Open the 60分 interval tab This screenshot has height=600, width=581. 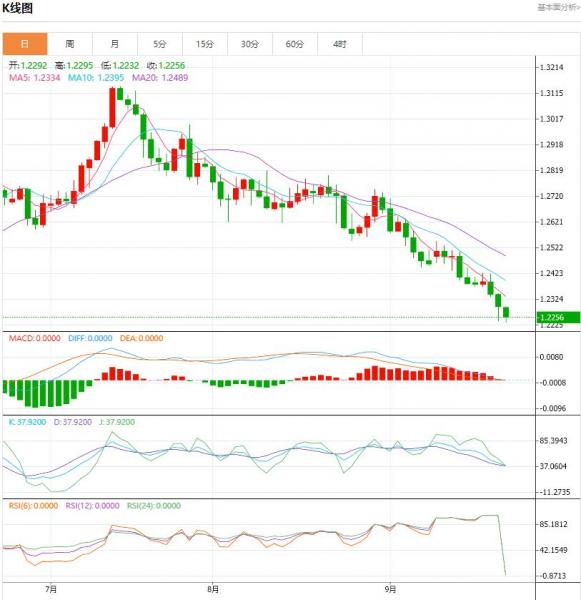coord(295,44)
